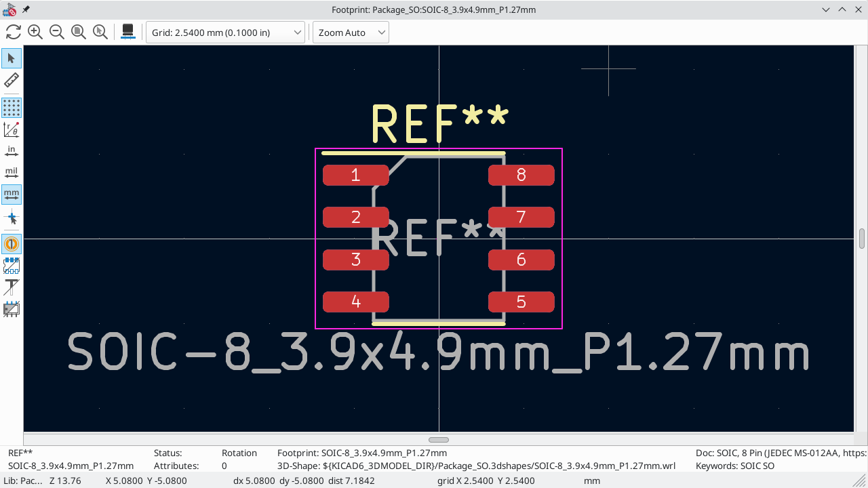Screen dimensions: 868x488
Task: Toggle polar coordinates display
Action: point(12,129)
